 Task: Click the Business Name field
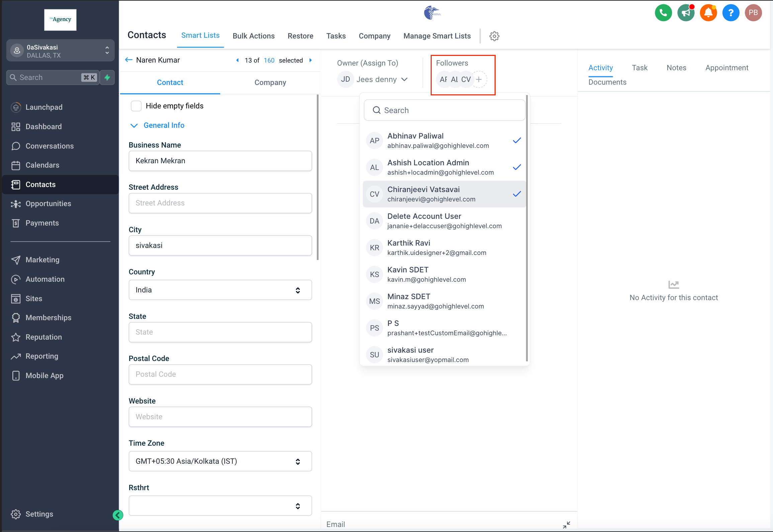click(x=220, y=161)
